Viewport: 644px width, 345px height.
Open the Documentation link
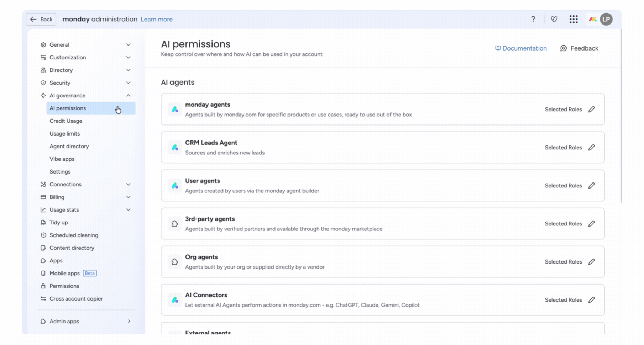pos(521,48)
